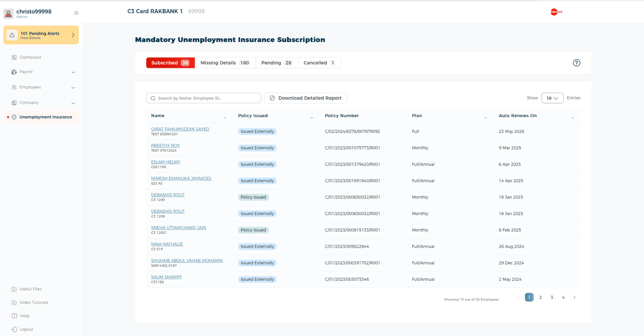Open ESLAM HELMY employee link

(x=166, y=162)
